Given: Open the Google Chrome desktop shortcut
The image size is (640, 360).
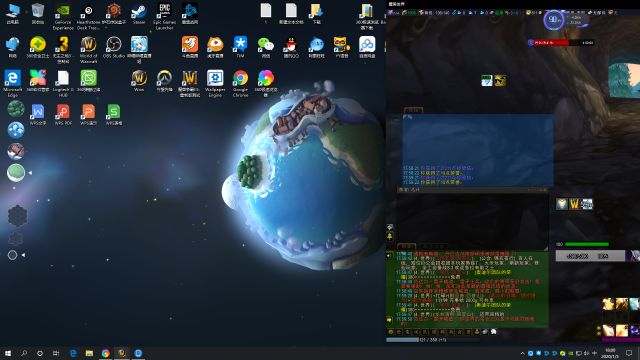Looking at the screenshot, I should 240,84.
